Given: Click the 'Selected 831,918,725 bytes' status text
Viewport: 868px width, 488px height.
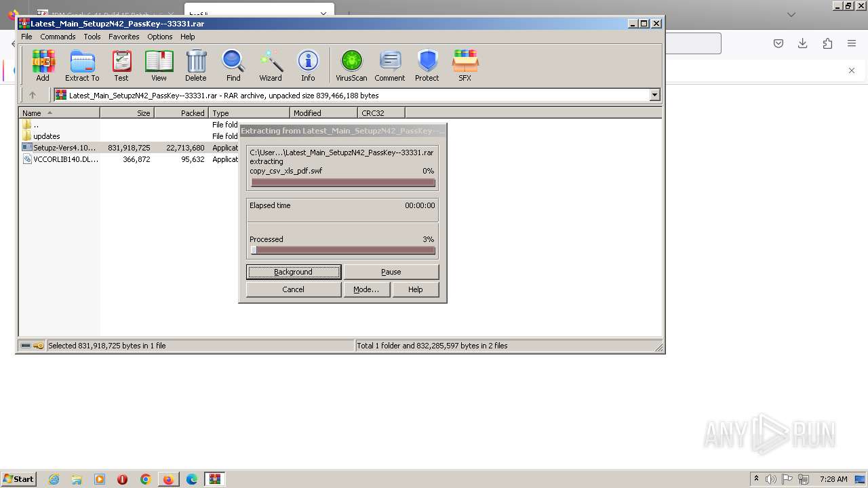Looking at the screenshot, I should tap(107, 346).
